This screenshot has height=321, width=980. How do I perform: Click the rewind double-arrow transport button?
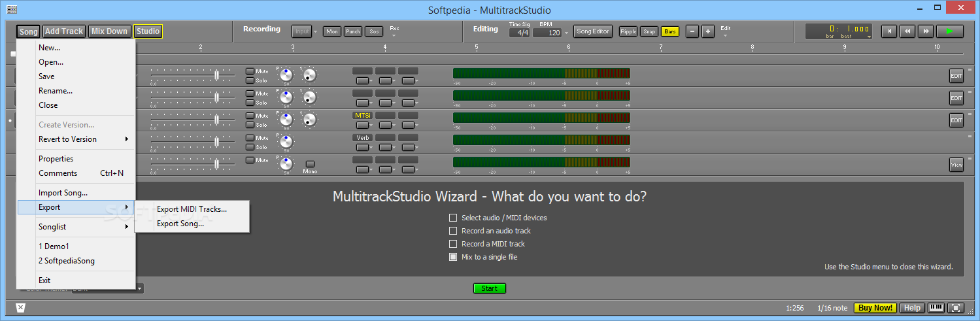pyautogui.click(x=906, y=31)
